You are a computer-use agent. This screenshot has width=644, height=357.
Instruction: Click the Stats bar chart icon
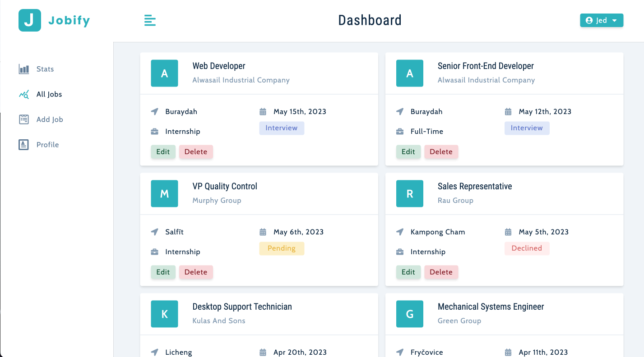point(24,69)
